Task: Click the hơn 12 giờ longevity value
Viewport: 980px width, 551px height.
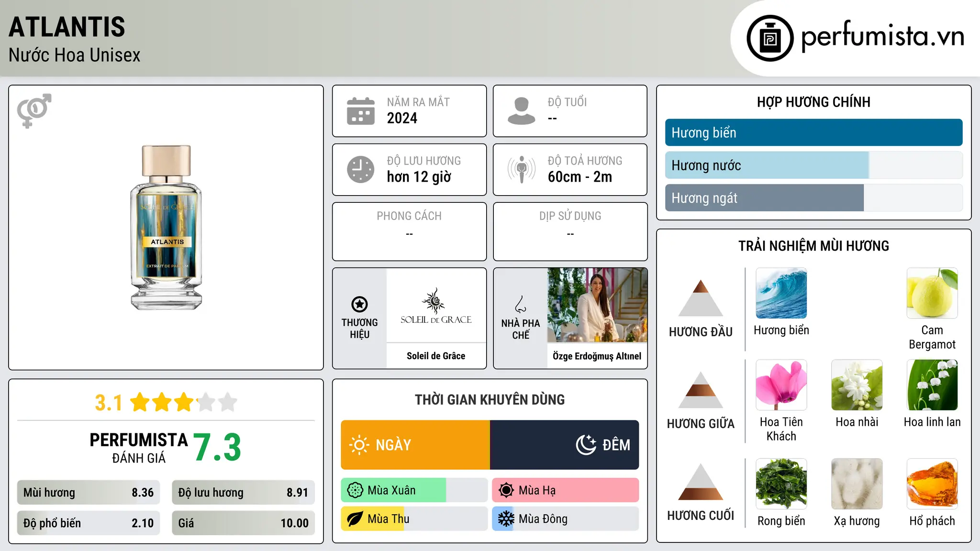Action: pyautogui.click(x=419, y=177)
